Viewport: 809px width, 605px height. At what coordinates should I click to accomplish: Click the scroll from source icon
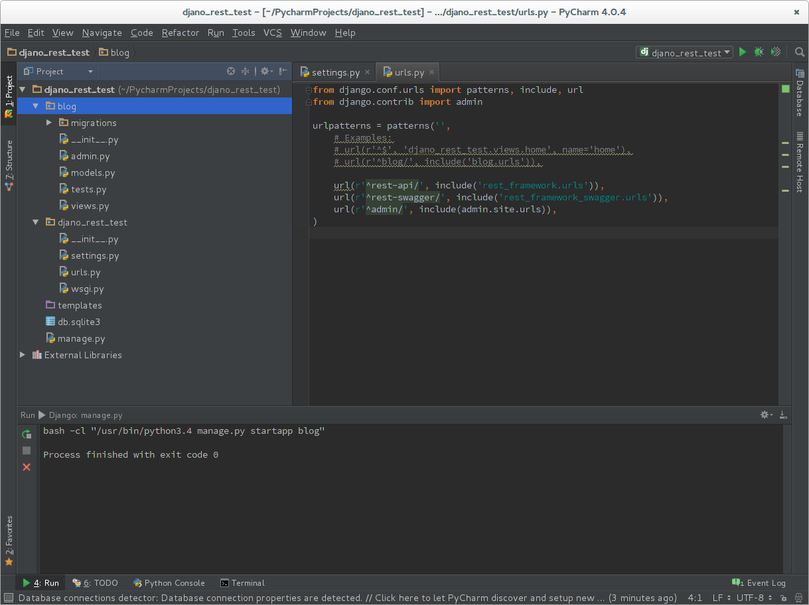pyautogui.click(x=231, y=71)
